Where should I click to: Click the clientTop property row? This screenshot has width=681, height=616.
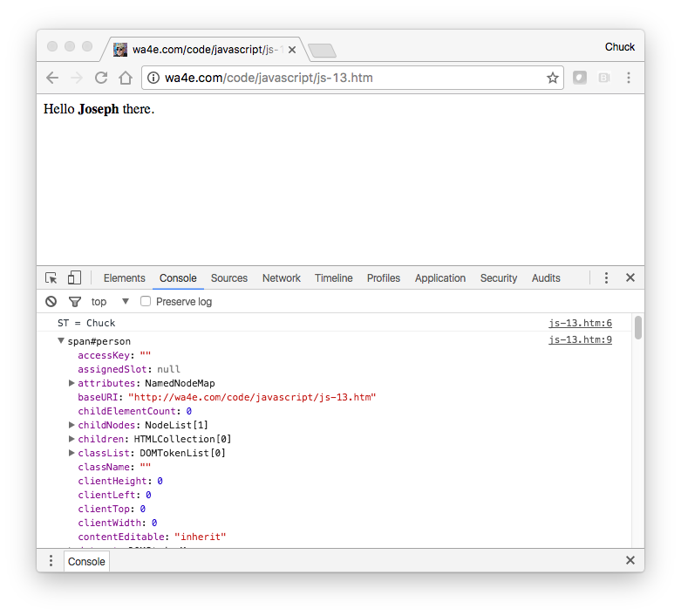112,509
